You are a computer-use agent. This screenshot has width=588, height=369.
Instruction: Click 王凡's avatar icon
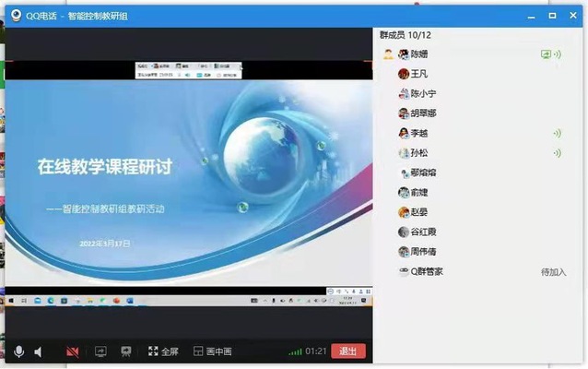[404, 74]
